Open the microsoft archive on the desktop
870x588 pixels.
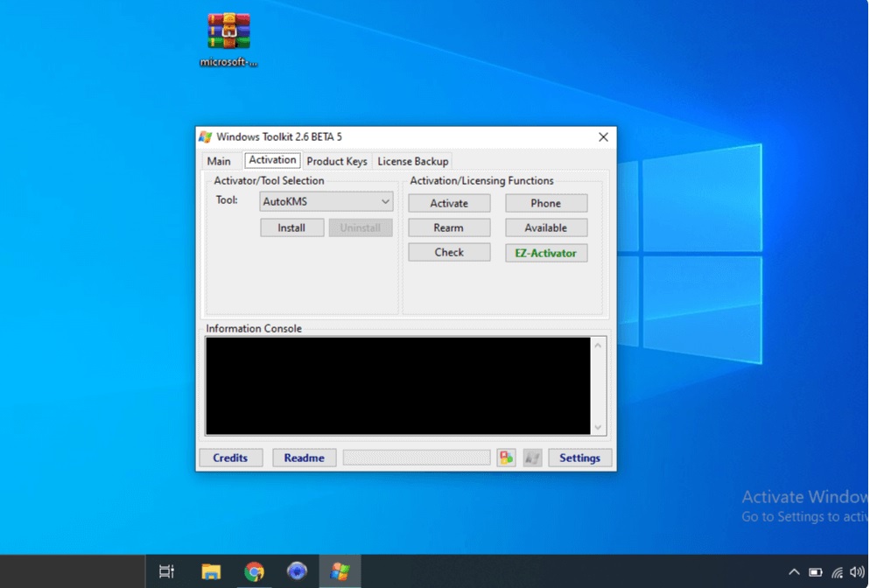pyautogui.click(x=228, y=39)
